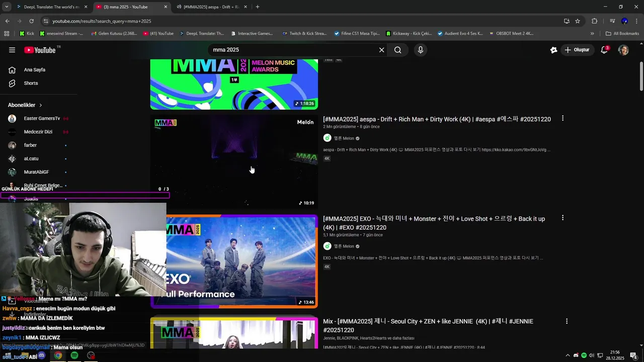Open MuratAbiGF channel subscription

pyautogui.click(x=38, y=172)
